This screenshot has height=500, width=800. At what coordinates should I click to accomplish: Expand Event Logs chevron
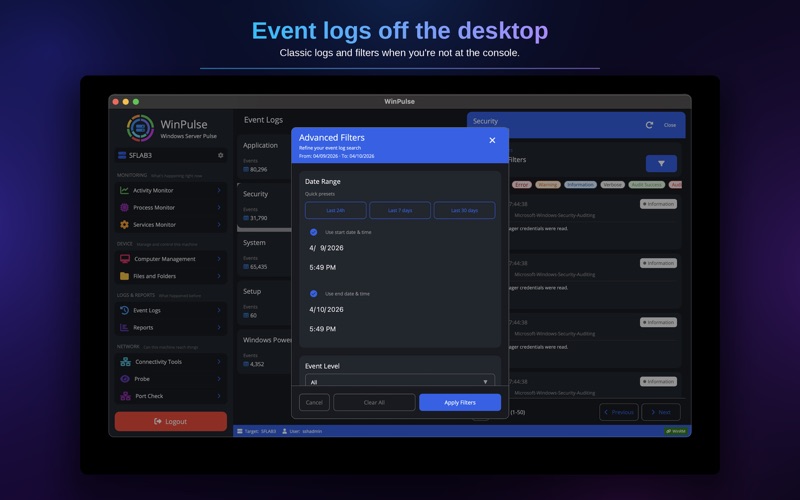(219, 310)
